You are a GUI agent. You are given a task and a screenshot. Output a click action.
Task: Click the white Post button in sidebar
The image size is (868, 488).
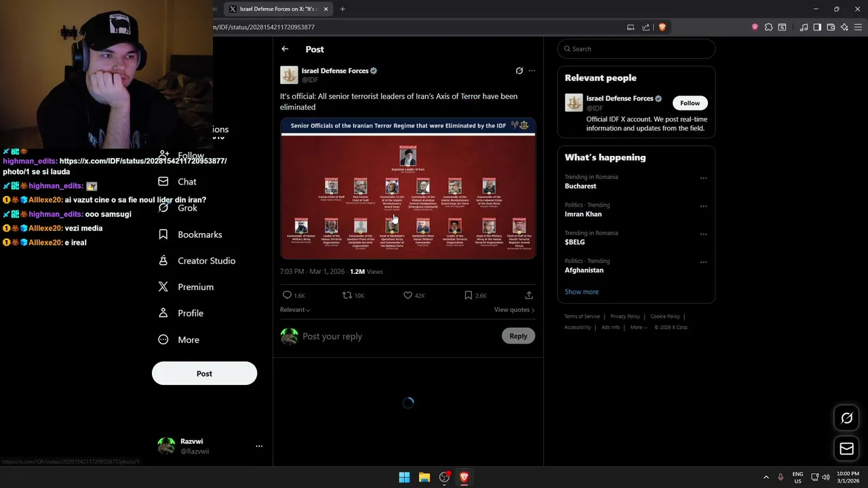point(204,373)
